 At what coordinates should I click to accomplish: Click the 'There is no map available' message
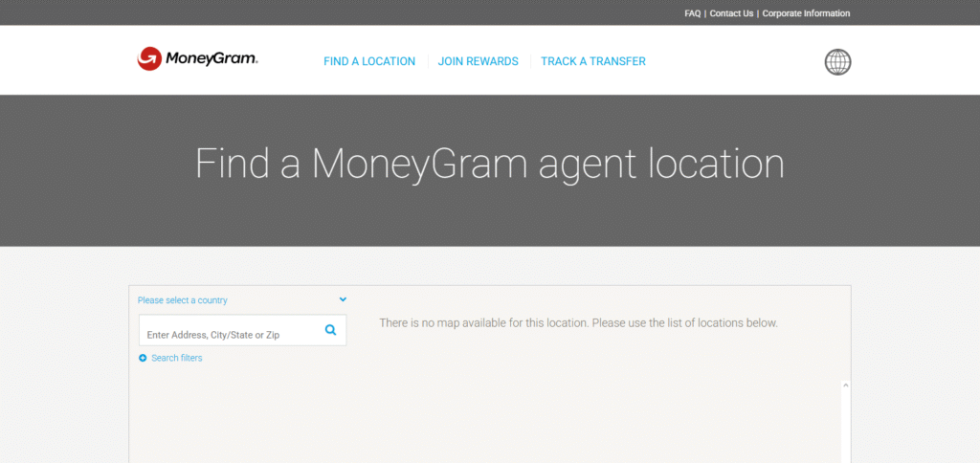point(578,323)
